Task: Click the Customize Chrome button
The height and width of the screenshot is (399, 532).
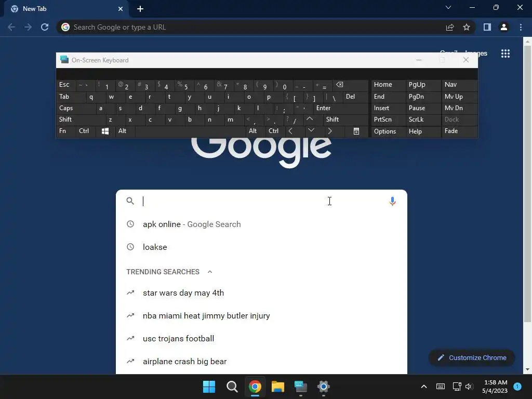Action: pos(472,357)
